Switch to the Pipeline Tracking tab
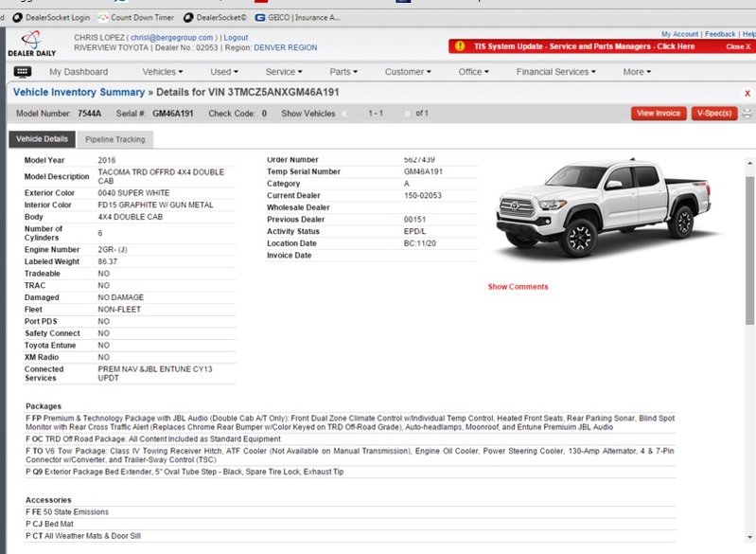The height and width of the screenshot is (554, 756). pyautogui.click(x=114, y=139)
